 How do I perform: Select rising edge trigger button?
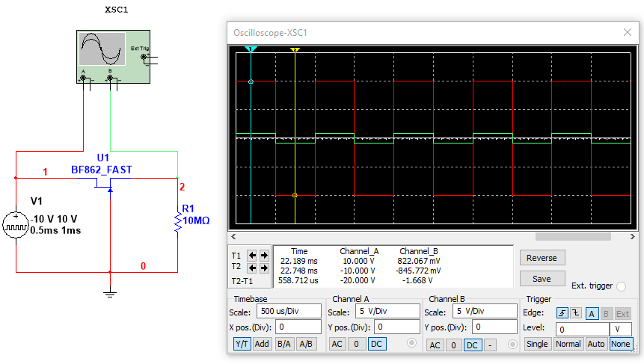click(562, 313)
